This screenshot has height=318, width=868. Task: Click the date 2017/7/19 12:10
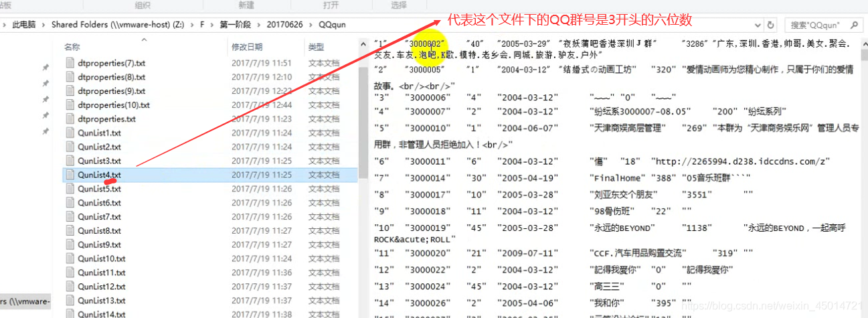tap(262, 77)
